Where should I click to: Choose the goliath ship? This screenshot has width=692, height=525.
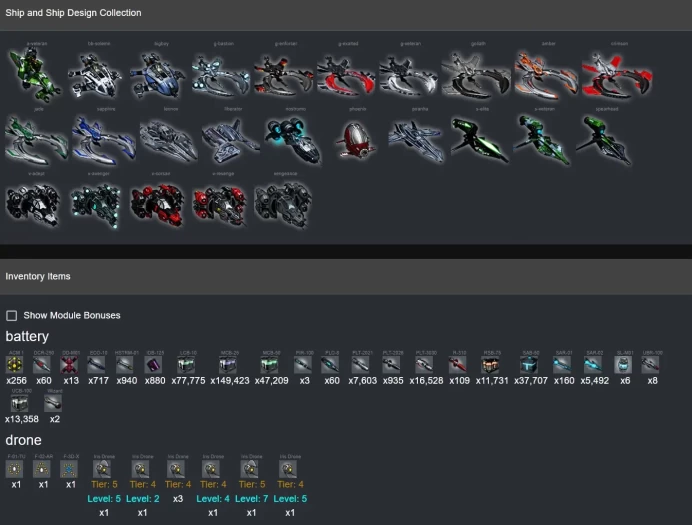(476, 75)
